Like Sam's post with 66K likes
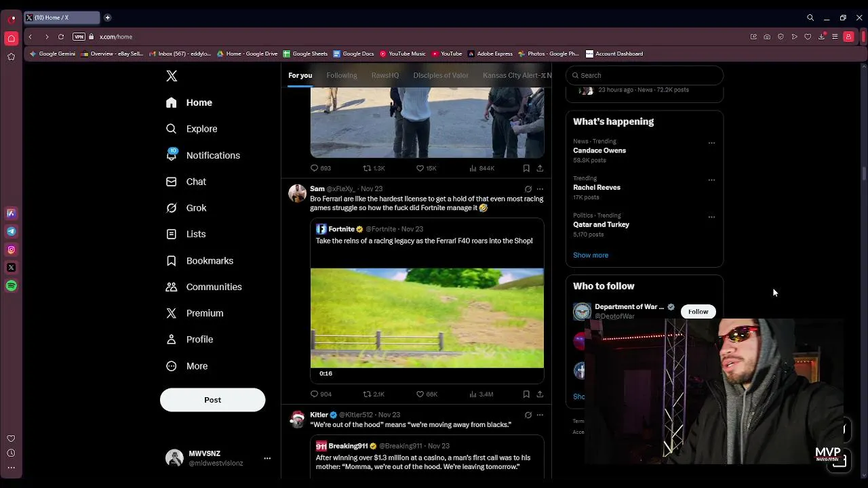Image resolution: width=868 pixels, height=488 pixels. 427,394
